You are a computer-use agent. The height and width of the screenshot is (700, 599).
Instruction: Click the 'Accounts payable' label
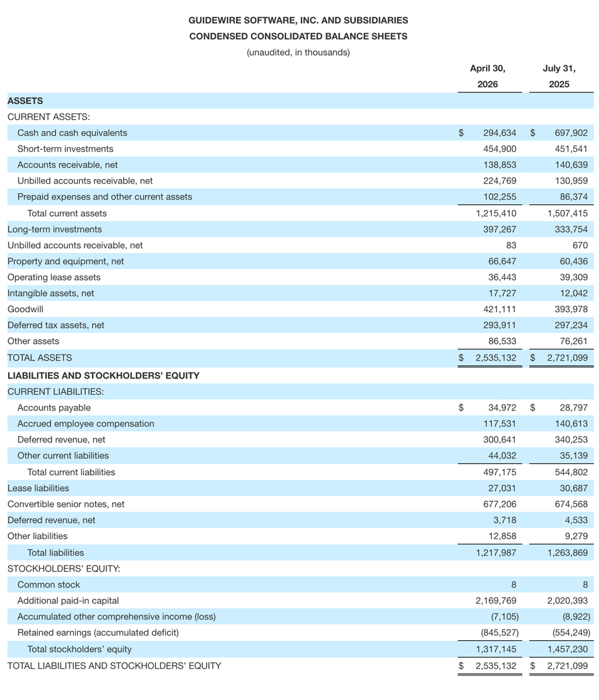point(54,408)
